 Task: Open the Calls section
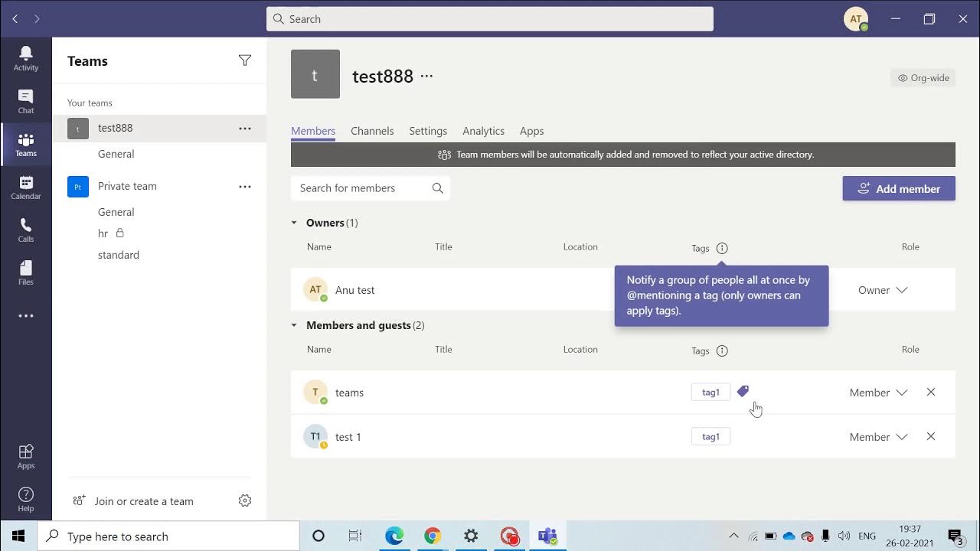point(26,230)
